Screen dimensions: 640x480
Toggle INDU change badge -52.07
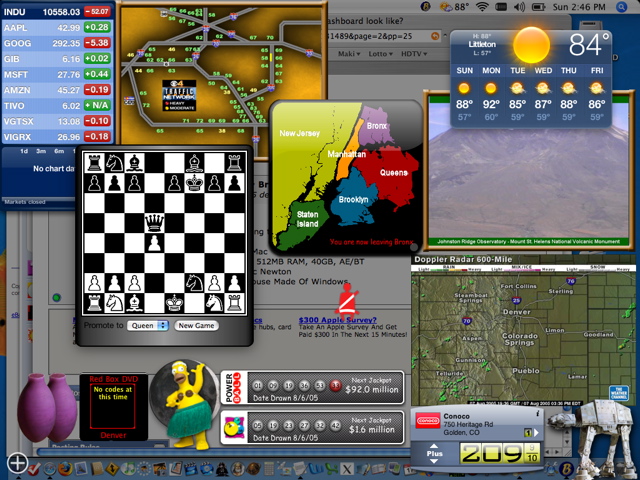pyautogui.click(x=97, y=11)
